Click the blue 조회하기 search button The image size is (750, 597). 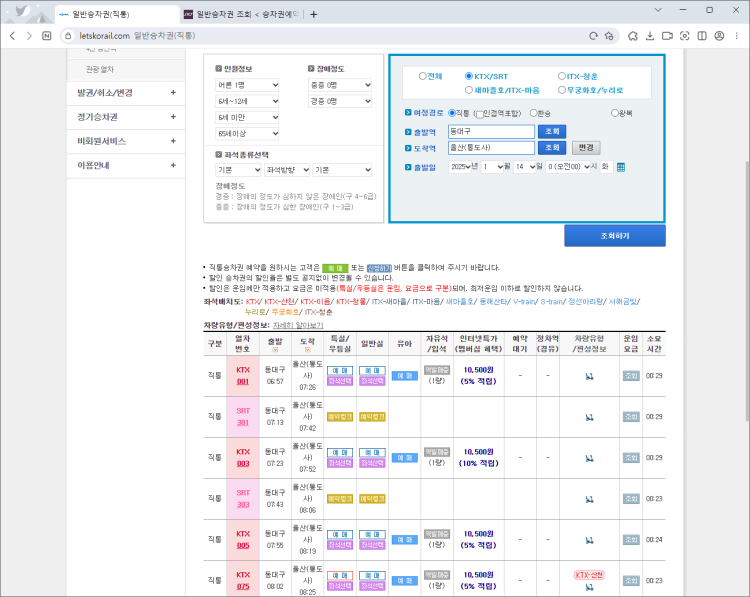click(x=615, y=236)
